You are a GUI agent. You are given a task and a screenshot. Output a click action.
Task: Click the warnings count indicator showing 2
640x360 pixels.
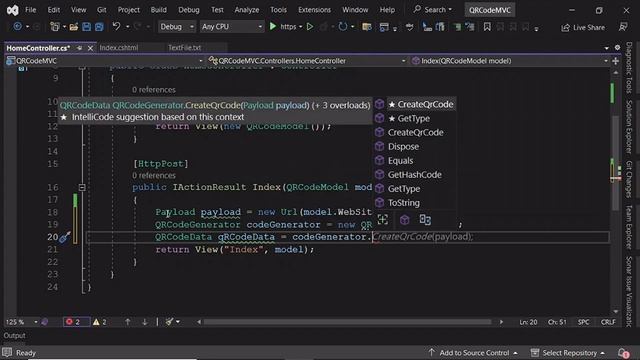pyautogui.click(x=100, y=322)
